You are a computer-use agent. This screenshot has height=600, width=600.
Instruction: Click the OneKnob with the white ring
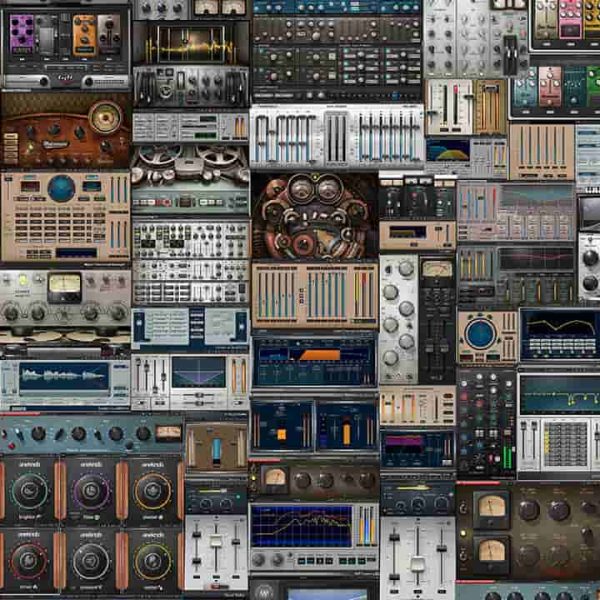coord(91,561)
